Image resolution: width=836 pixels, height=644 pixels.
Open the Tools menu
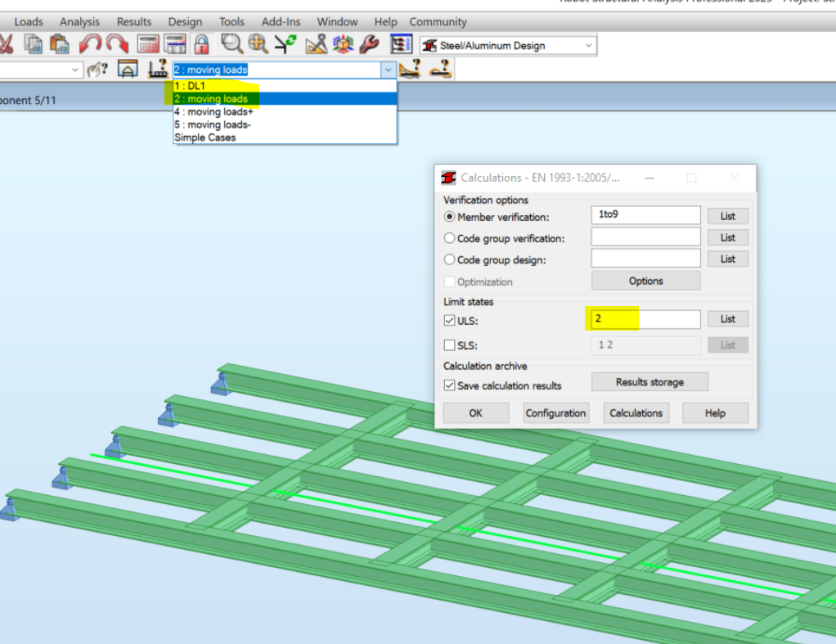[x=231, y=21]
